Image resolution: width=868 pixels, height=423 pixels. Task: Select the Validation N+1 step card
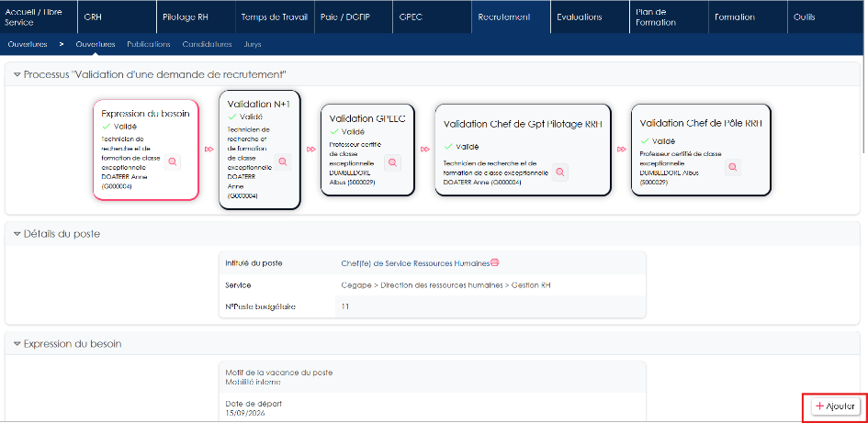click(x=260, y=150)
